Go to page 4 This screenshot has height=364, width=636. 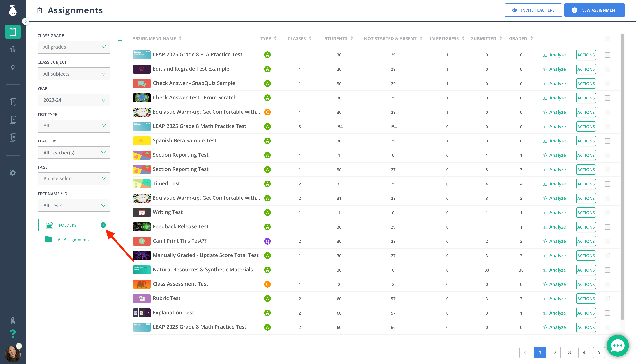point(584,352)
